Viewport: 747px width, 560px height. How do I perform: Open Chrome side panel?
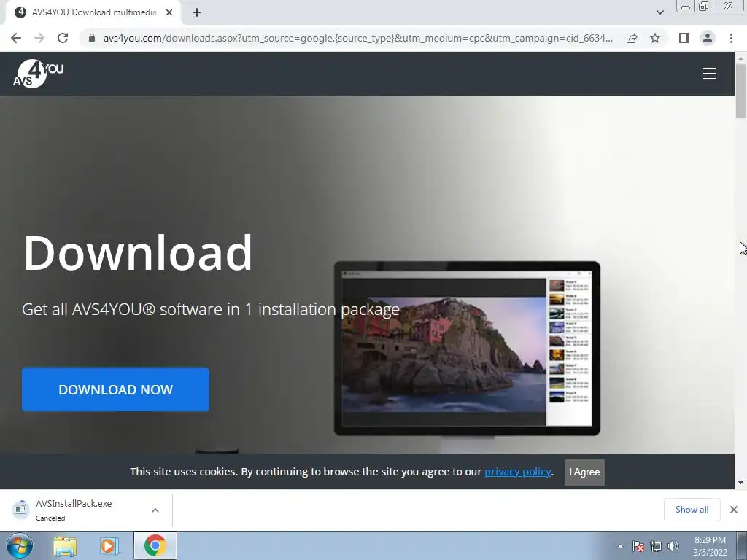pos(684,38)
